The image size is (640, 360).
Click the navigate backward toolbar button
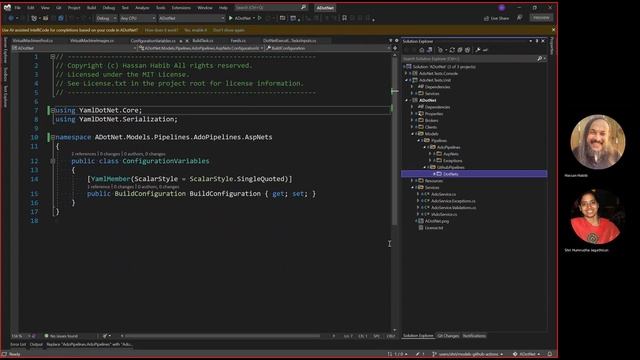pos(11,18)
